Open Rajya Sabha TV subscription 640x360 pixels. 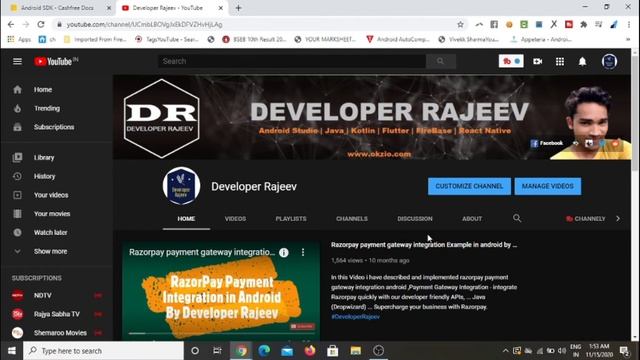[57, 314]
